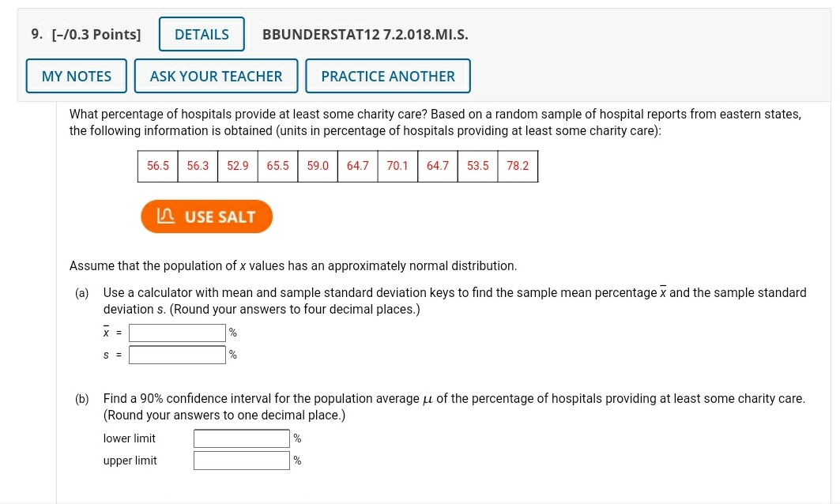Select the data cell containing 78.2
The image size is (840, 504).
click(x=518, y=166)
